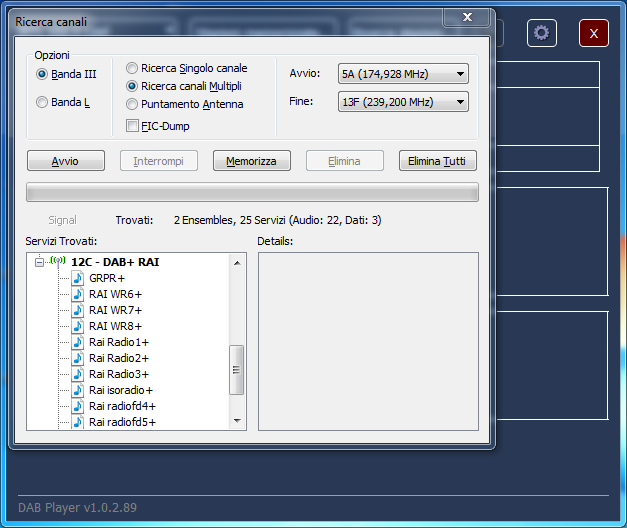Click the audio icon beside Rai Radio3+
Screen dimensions: 627x528
[x=78, y=374]
